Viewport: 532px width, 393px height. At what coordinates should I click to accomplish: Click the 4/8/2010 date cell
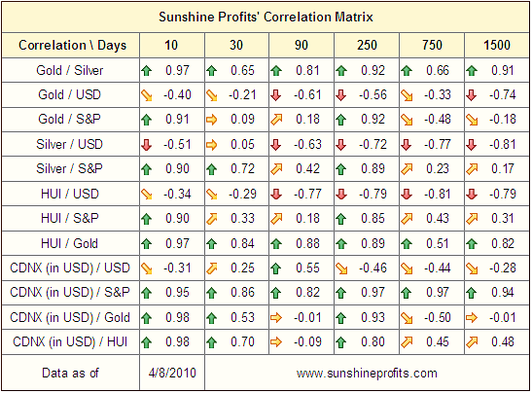click(x=172, y=373)
